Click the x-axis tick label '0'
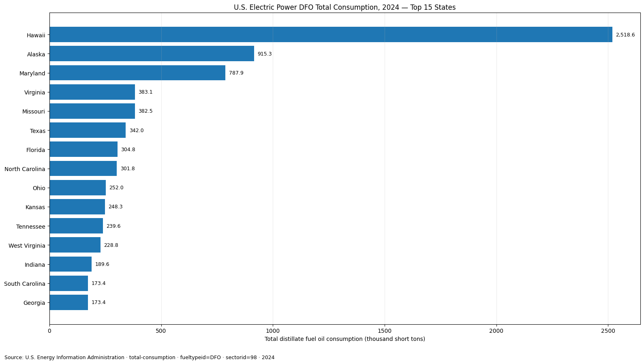644x364 pixels. click(49, 331)
